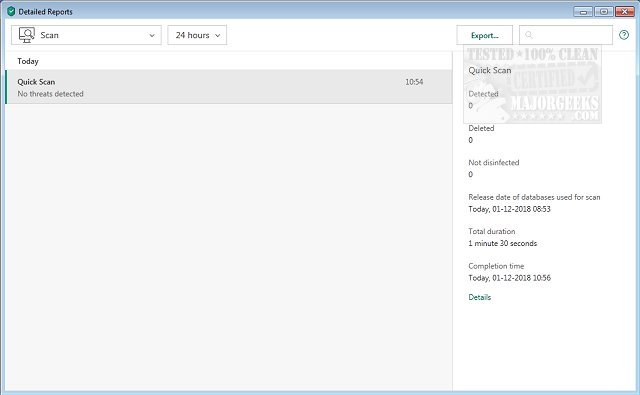The width and height of the screenshot is (640, 395).
Task: Close the Detailed Reports window
Action: (x=624, y=11)
